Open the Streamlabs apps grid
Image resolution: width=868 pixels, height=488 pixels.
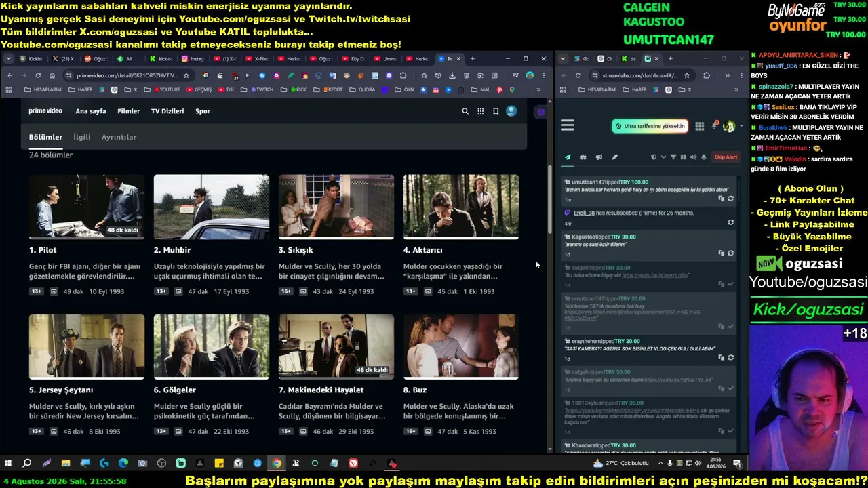tap(699, 126)
